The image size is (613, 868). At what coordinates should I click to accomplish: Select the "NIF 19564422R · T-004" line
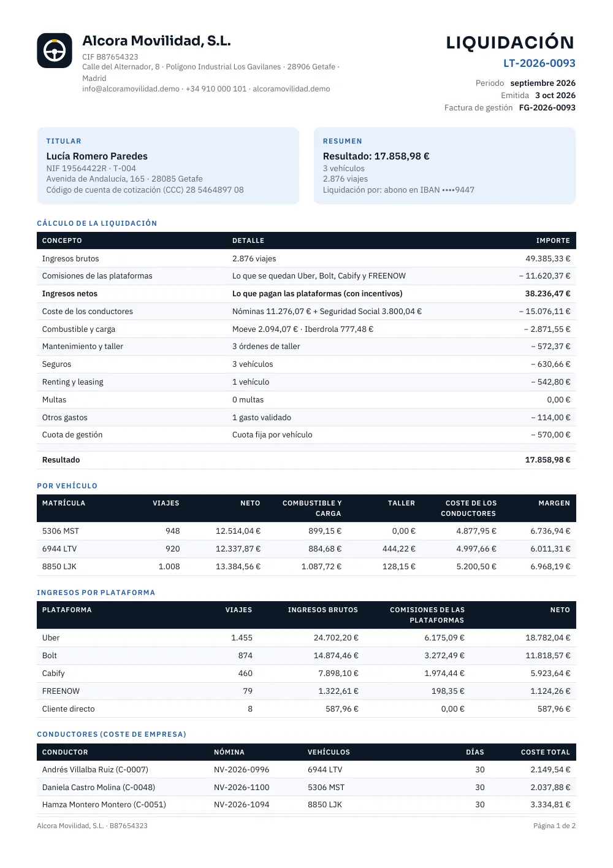pos(91,168)
